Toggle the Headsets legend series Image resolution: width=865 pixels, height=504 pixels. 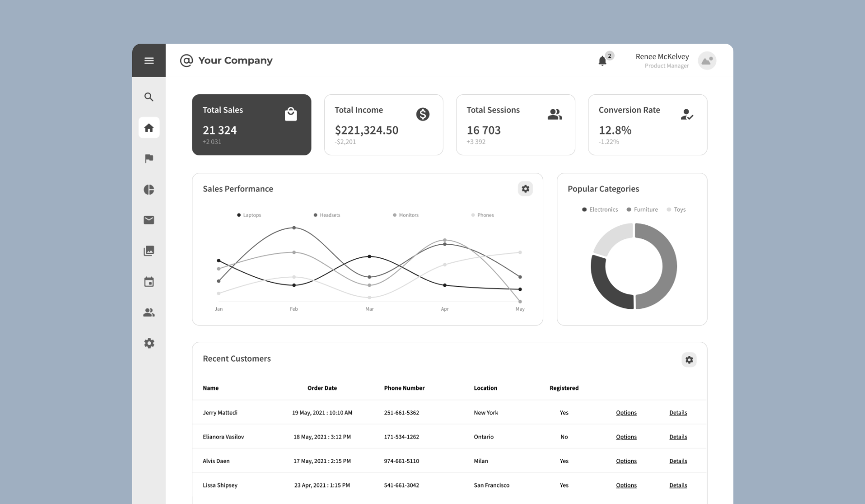click(327, 215)
